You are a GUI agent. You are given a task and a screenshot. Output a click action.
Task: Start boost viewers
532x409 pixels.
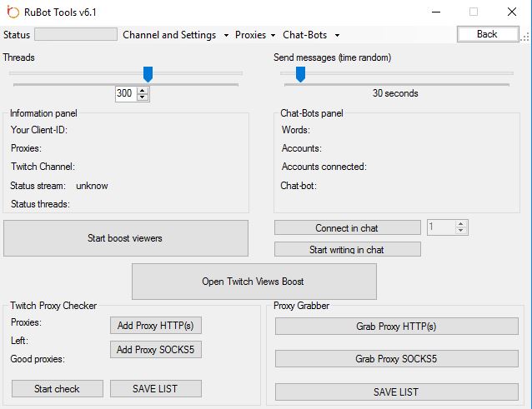[125, 238]
